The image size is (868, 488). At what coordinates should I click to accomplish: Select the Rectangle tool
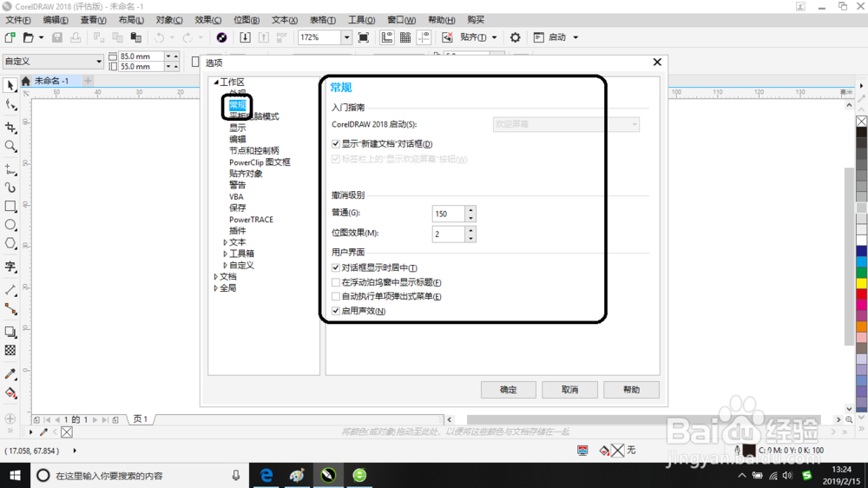coord(10,206)
